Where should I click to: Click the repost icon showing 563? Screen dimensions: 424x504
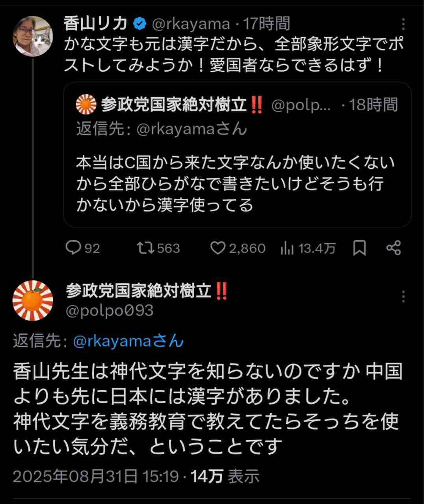coord(145,248)
